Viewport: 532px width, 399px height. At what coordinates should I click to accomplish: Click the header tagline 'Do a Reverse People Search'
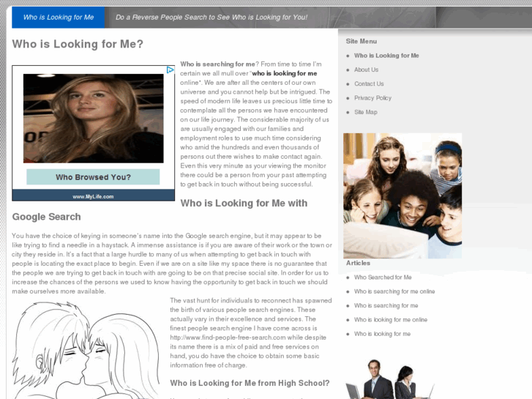211,18
